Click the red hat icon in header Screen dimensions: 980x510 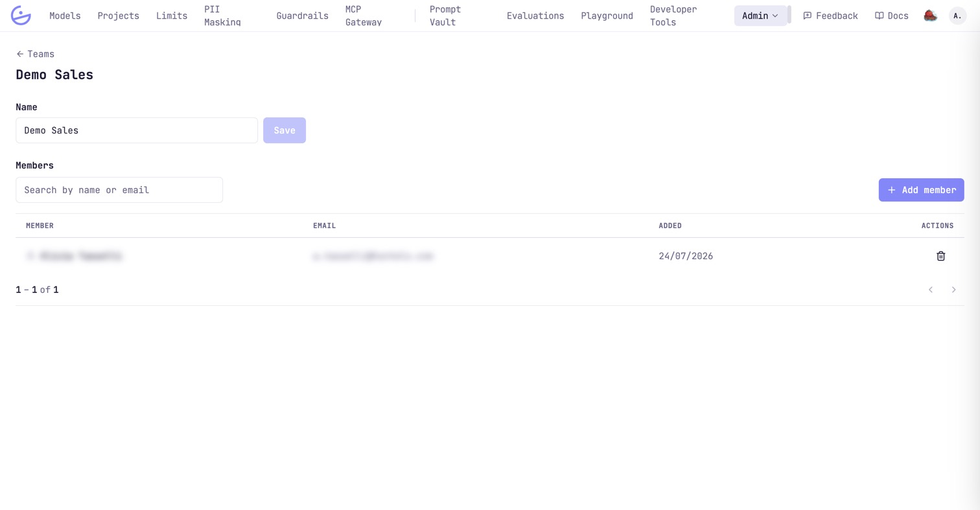coord(930,16)
